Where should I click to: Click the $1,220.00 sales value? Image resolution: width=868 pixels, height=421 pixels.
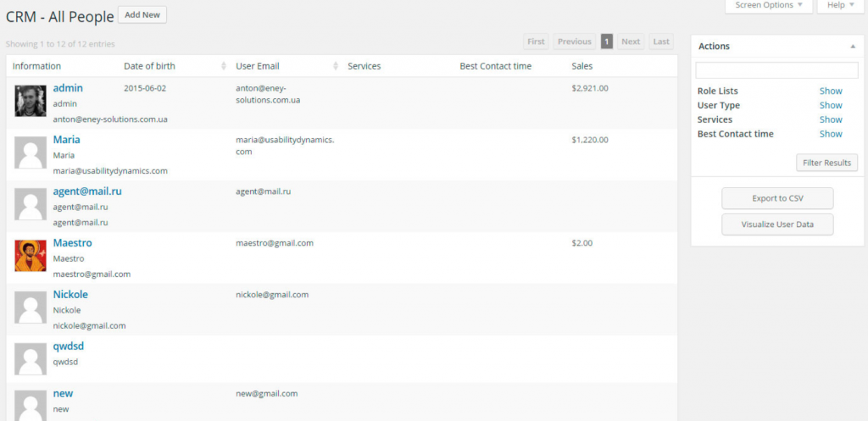590,140
